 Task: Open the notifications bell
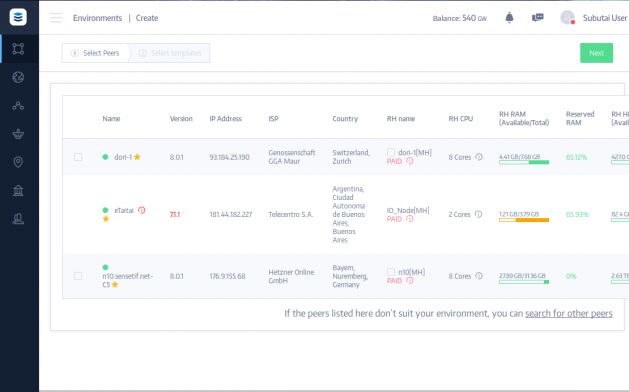pyautogui.click(x=509, y=18)
